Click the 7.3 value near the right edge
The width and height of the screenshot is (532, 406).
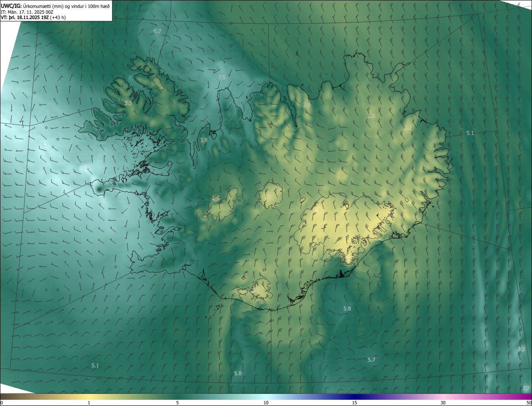[x=521, y=350]
